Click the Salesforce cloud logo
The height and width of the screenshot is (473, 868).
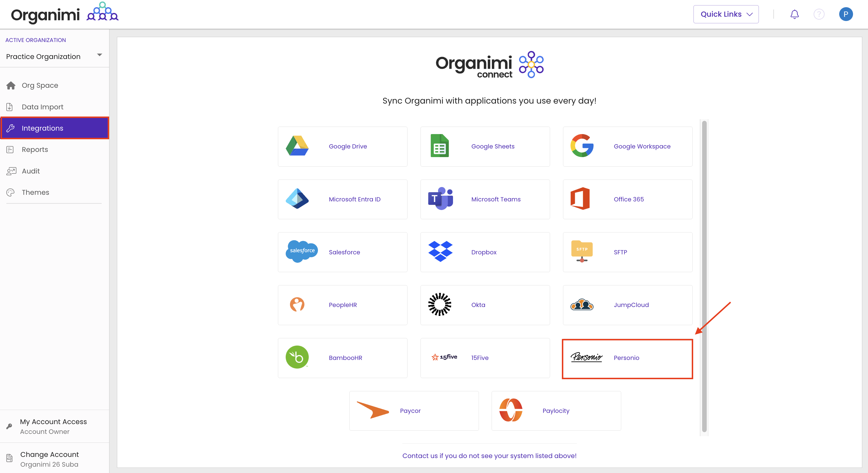tap(302, 251)
